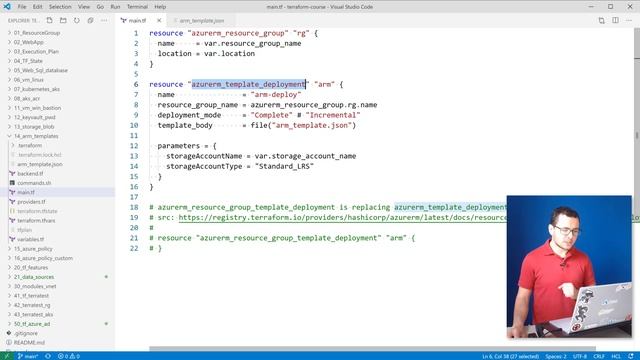
Task: Click the New File icon in Explorer
Action: (49, 20)
